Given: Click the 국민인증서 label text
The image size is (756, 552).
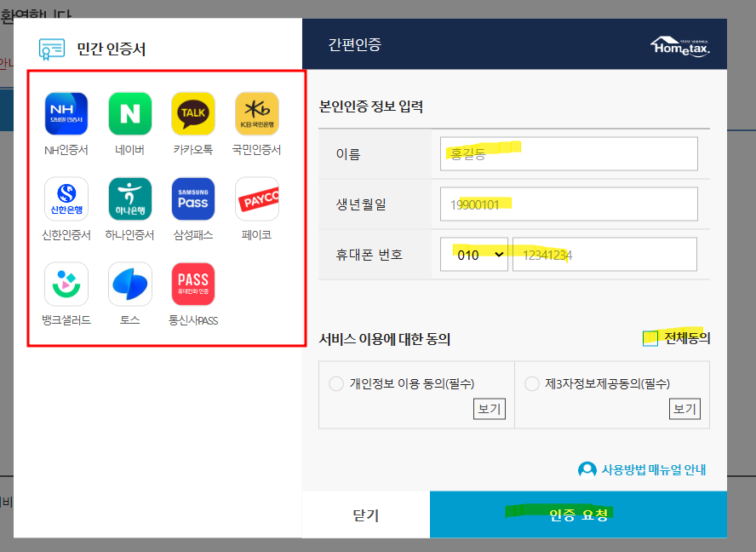Looking at the screenshot, I should coord(256,150).
